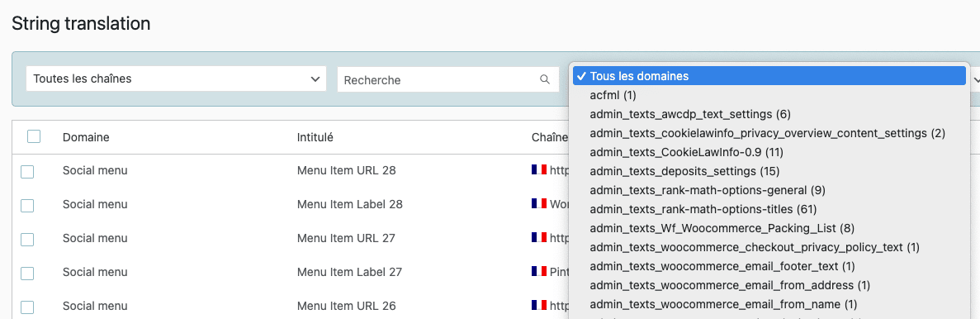Select Tous les domaines option
Screen dimensions: 980x319
(769, 76)
